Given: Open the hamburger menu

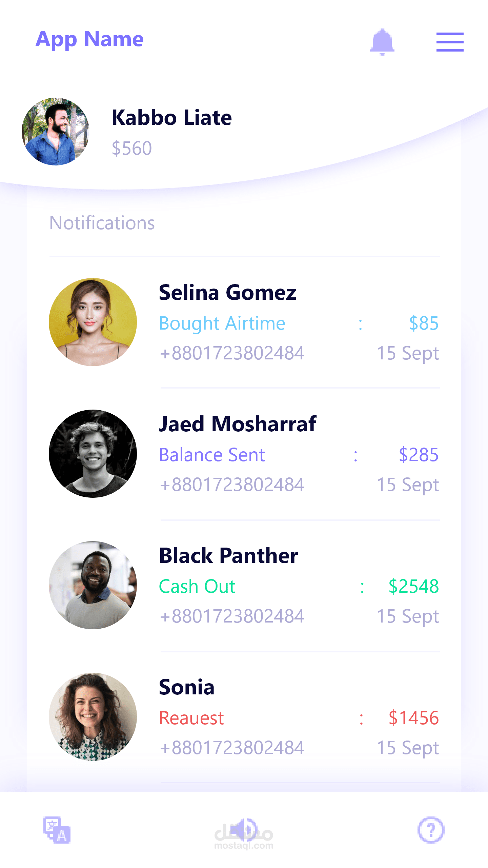Looking at the screenshot, I should (x=450, y=42).
